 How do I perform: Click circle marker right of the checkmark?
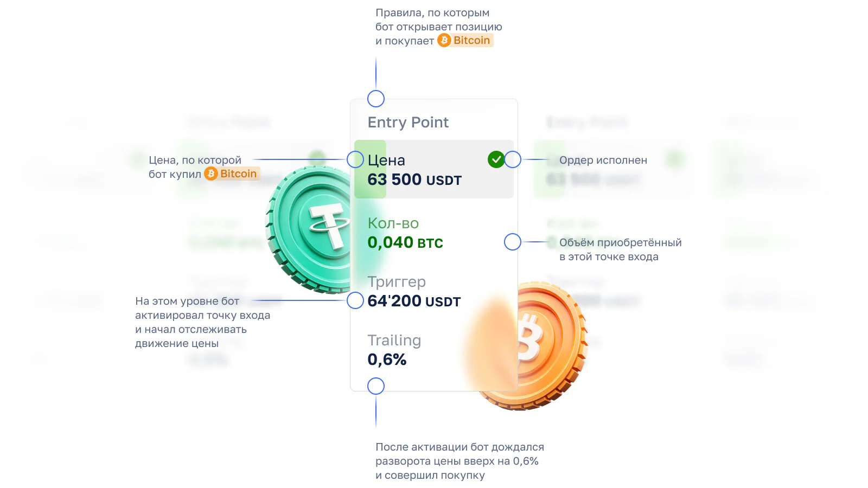513,159
